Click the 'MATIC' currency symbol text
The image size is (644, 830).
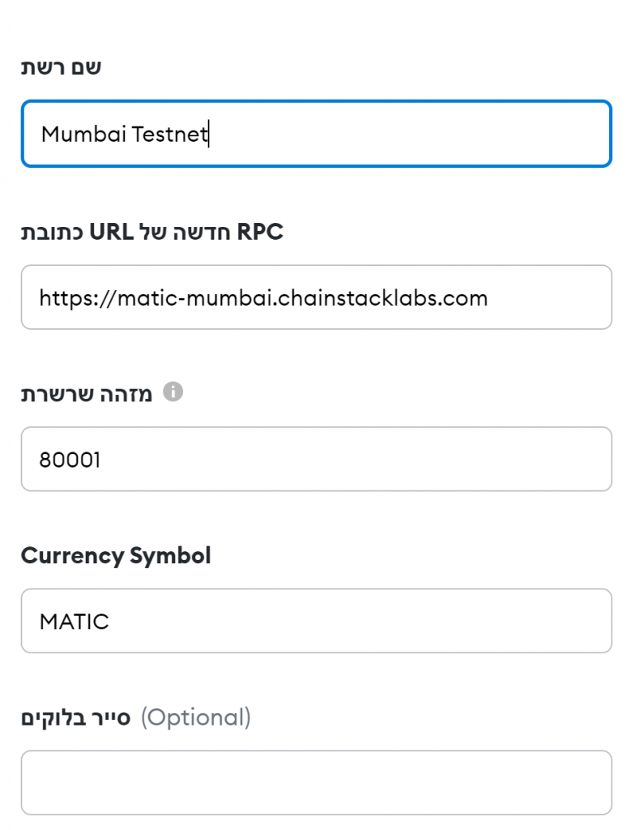click(74, 622)
